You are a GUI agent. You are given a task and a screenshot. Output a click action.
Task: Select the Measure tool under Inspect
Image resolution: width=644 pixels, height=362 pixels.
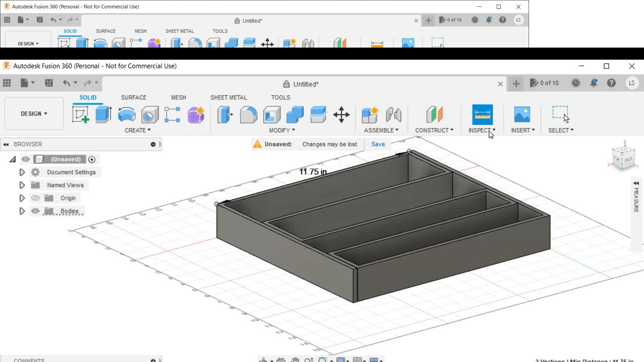pos(482,115)
